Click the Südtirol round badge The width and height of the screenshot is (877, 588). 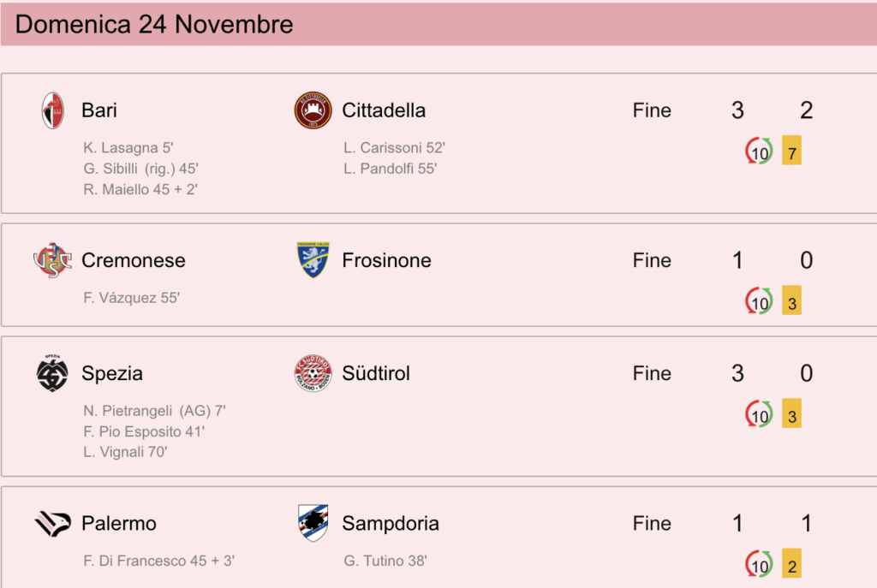coord(313,373)
